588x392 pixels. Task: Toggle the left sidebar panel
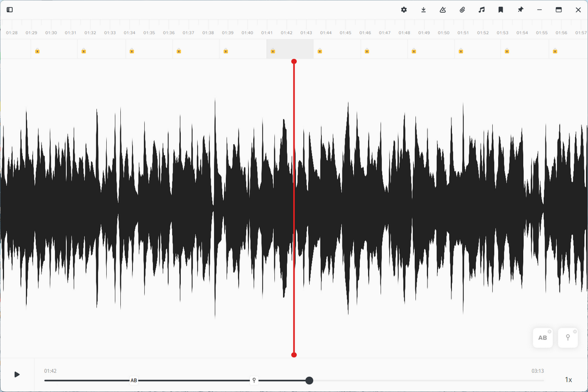[x=10, y=10]
